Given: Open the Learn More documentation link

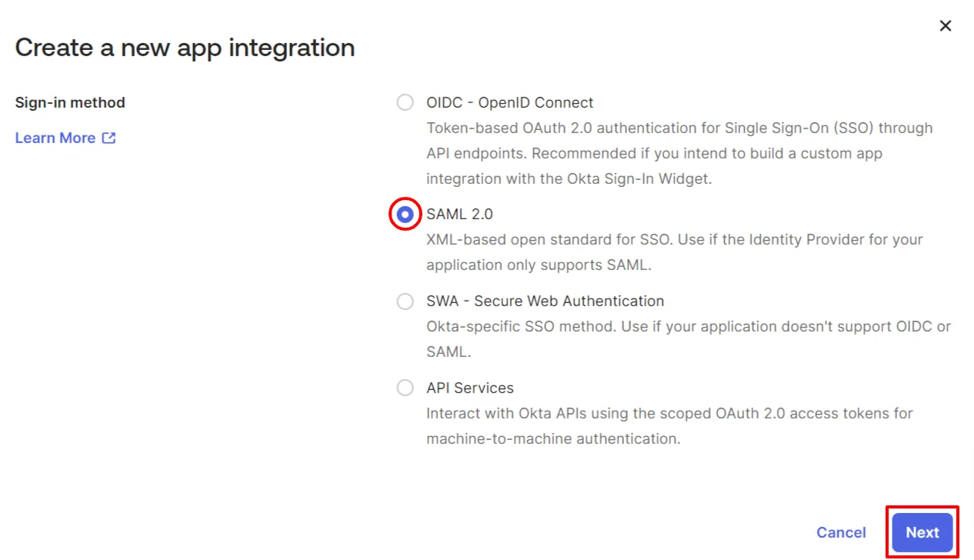Looking at the screenshot, I should [x=55, y=138].
